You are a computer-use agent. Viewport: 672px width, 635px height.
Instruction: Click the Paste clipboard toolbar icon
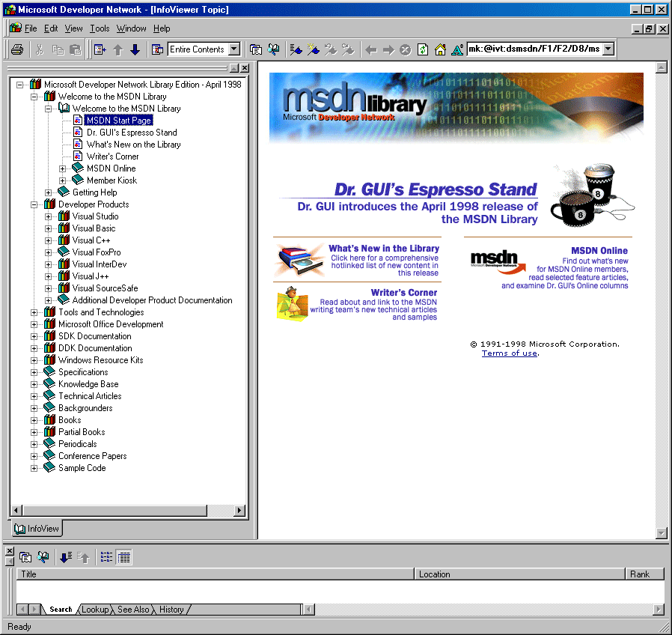(x=76, y=49)
